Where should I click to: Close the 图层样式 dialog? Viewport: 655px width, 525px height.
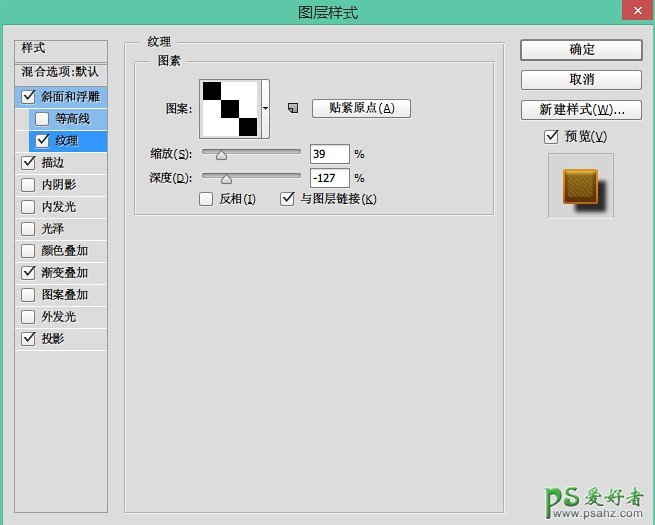638,10
